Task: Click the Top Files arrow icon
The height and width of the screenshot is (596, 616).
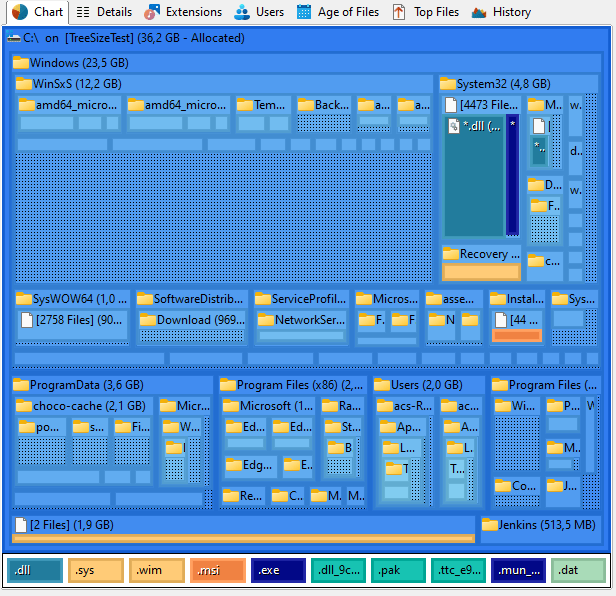Action: tap(399, 12)
